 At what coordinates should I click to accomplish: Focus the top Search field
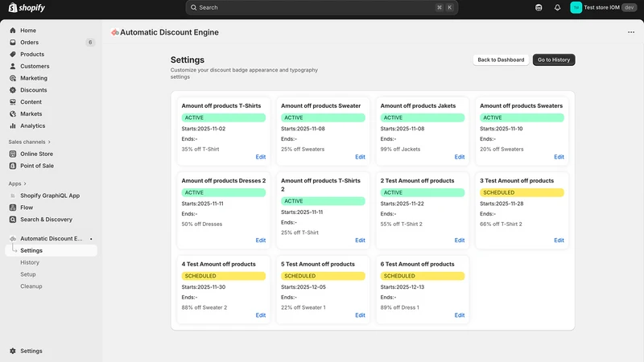click(321, 7)
